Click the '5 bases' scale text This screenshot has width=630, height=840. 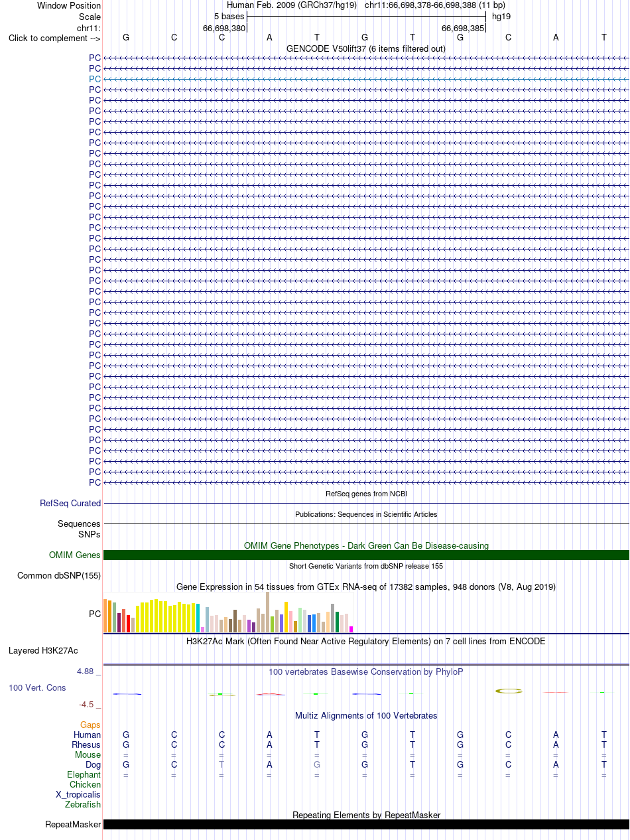(x=229, y=16)
